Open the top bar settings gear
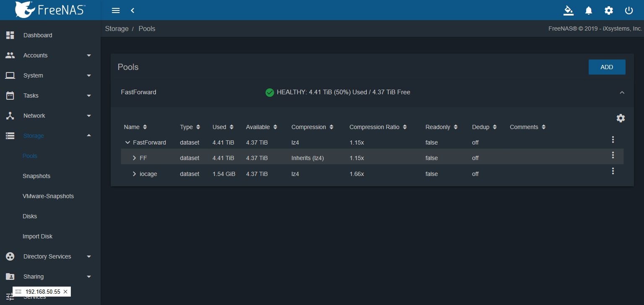644x305 pixels. pyautogui.click(x=609, y=10)
